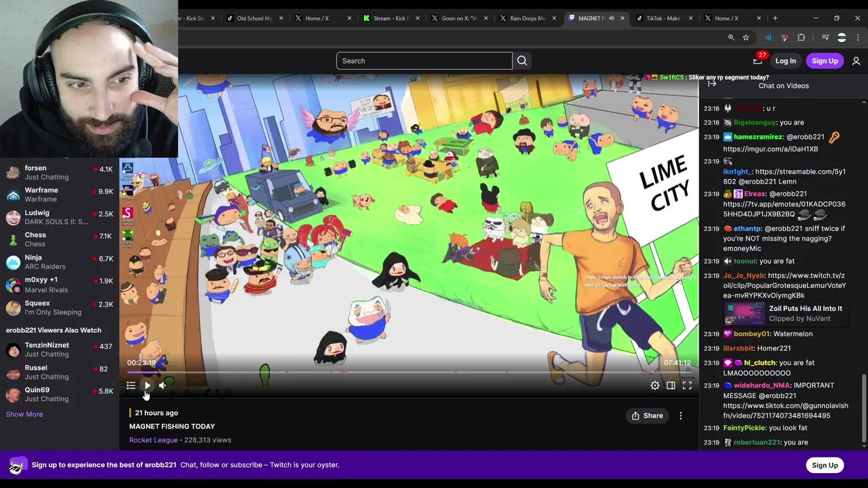Open m0xyy's Marvel Rivals stream
Screen dimensions: 868x488
click(60, 285)
